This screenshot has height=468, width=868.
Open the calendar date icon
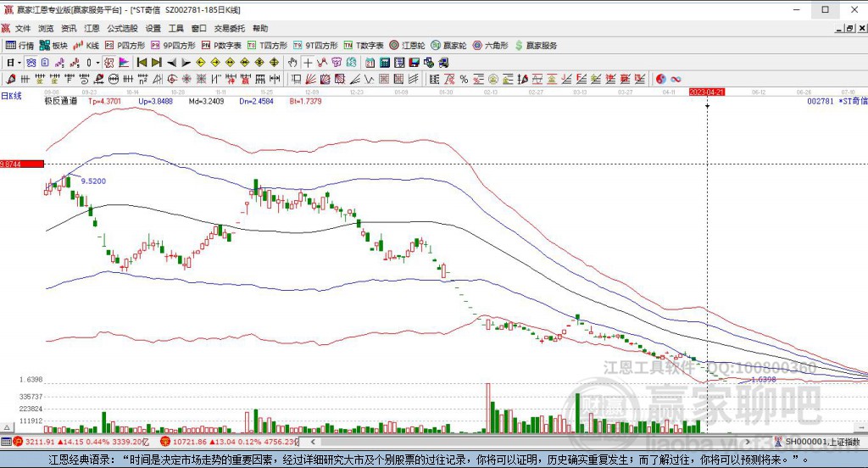[370, 63]
